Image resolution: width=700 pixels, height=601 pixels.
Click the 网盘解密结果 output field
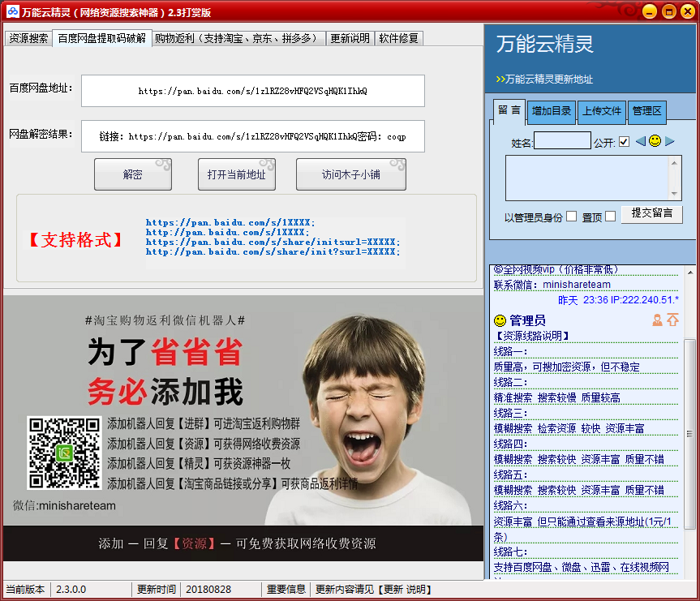(x=253, y=136)
